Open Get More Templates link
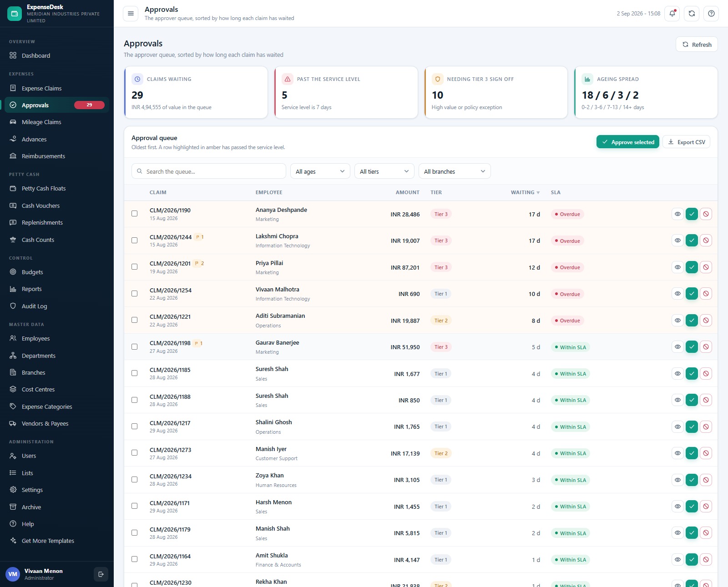 coord(57,541)
